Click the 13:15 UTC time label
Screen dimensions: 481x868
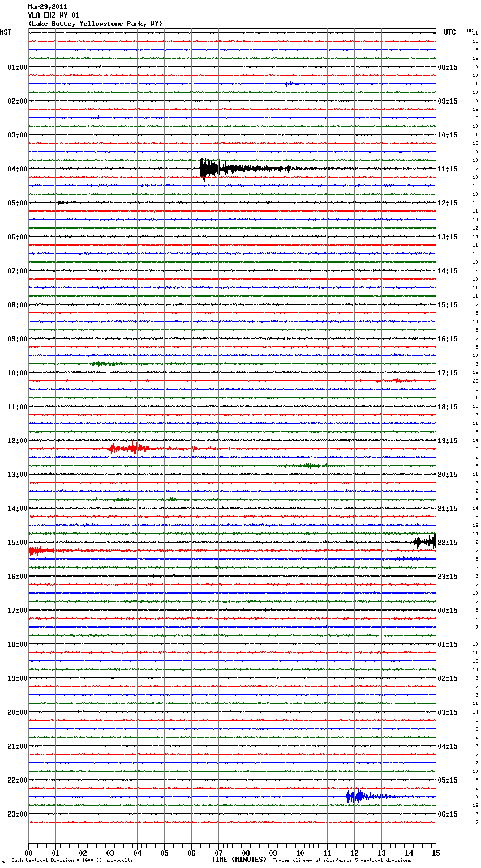pyautogui.click(x=448, y=237)
